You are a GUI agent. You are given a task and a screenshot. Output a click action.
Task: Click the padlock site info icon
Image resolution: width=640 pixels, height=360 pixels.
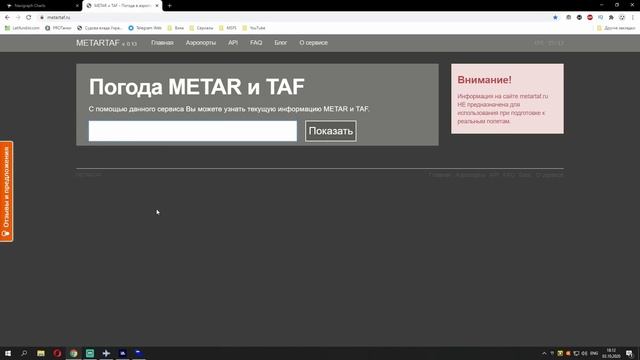coord(42,18)
